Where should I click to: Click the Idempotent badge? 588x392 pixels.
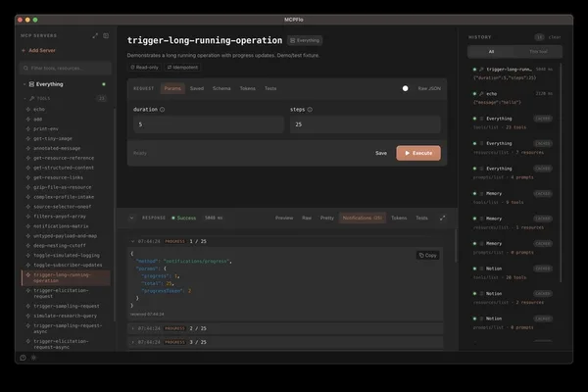[x=182, y=68]
